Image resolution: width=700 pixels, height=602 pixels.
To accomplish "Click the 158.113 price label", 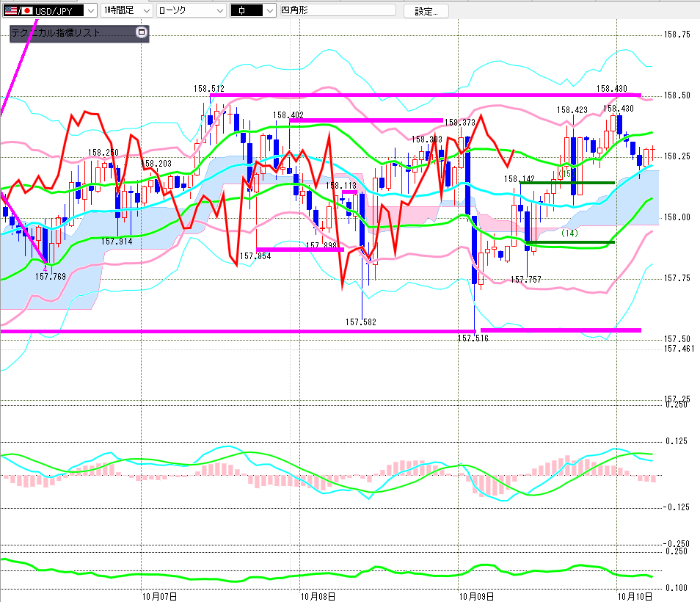I will coord(341,186).
